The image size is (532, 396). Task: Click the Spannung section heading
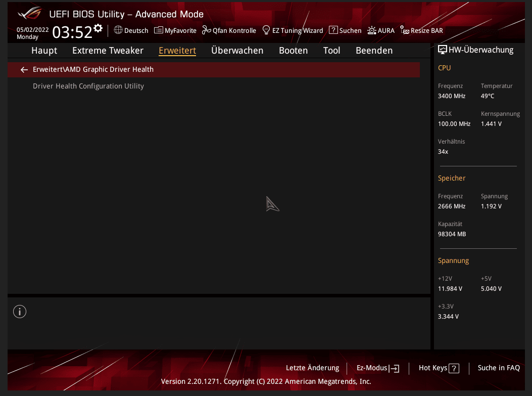click(x=453, y=261)
